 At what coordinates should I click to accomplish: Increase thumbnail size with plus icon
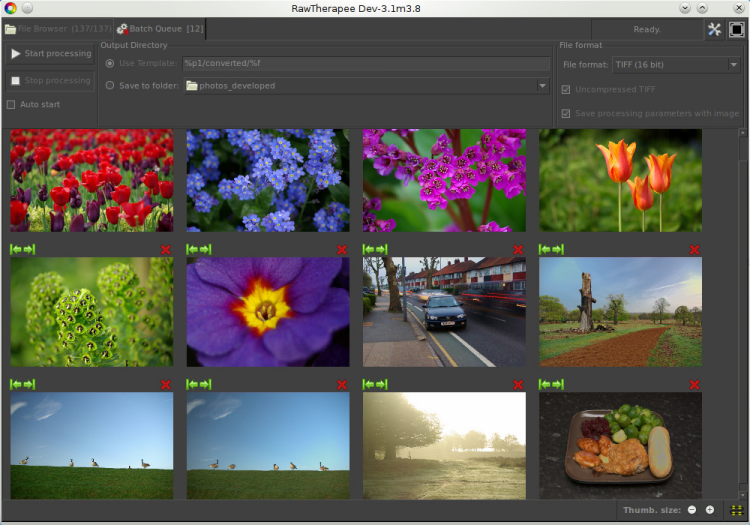point(710,510)
